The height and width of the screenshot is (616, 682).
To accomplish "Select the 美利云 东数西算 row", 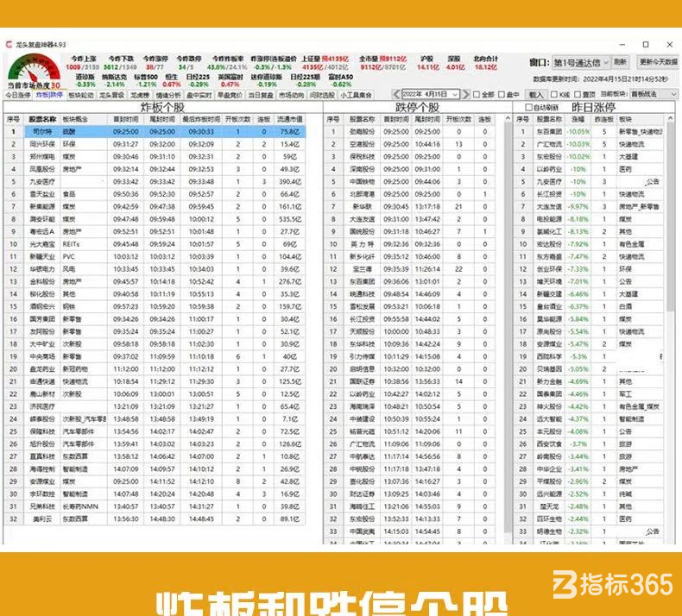I will click(x=155, y=519).
